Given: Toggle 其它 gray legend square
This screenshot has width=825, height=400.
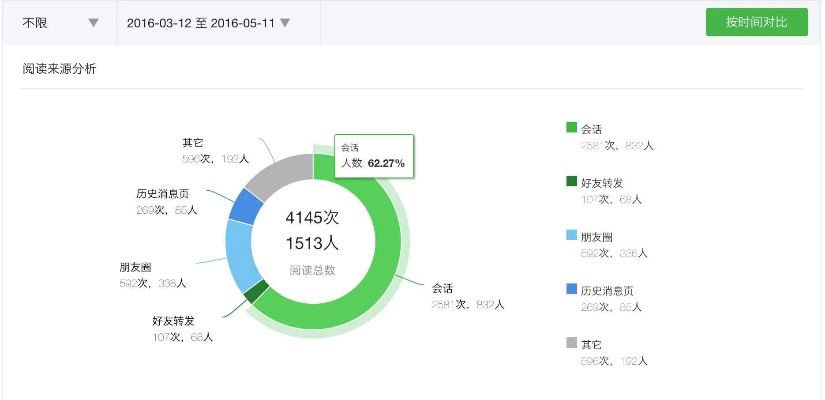Looking at the screenshot, I should coord(571,343).
